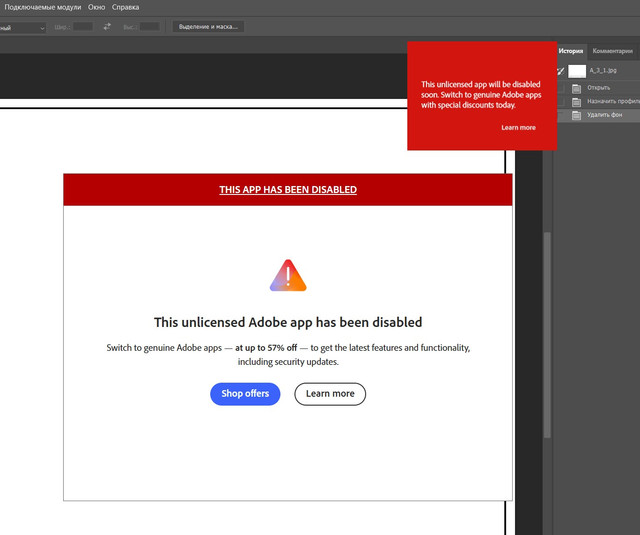The height and width of the screenshot is (535, 640).
Task: Click the Learn more button in the dialog
Action: [x=330, y=394]
